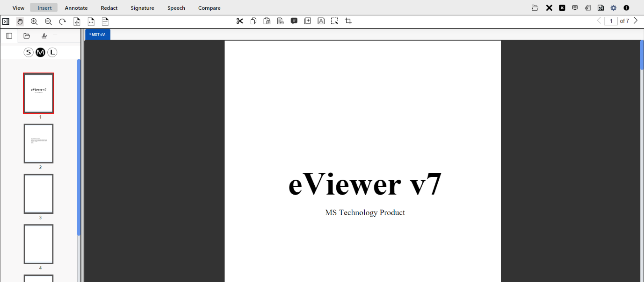Click the export document icon before save
Screen dimensions: 644x282
[x=588, y=8]
